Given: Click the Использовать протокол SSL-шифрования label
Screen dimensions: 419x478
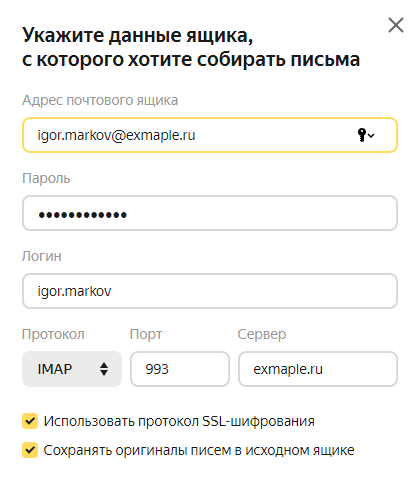Looking at the screenshot, I should pos(179,421).
